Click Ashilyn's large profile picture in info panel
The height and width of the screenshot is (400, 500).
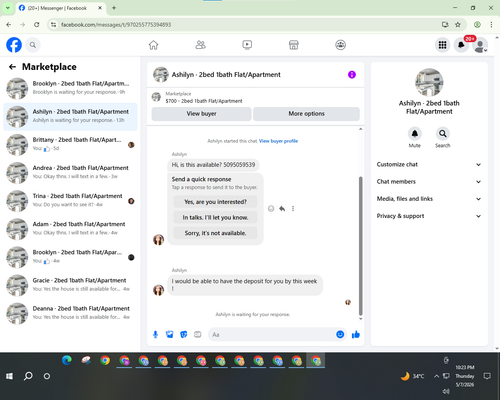[429, 82]
